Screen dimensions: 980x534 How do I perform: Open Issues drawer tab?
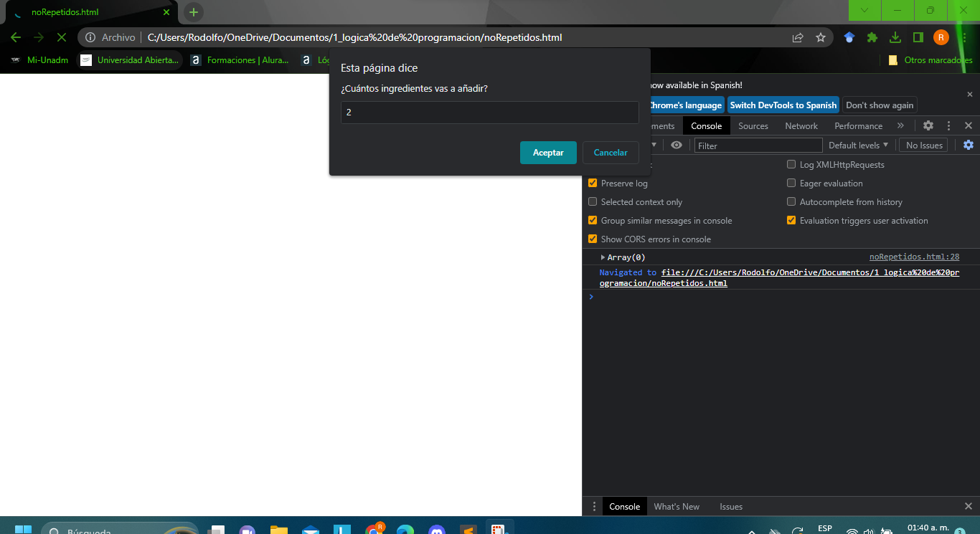pos(731,506)
